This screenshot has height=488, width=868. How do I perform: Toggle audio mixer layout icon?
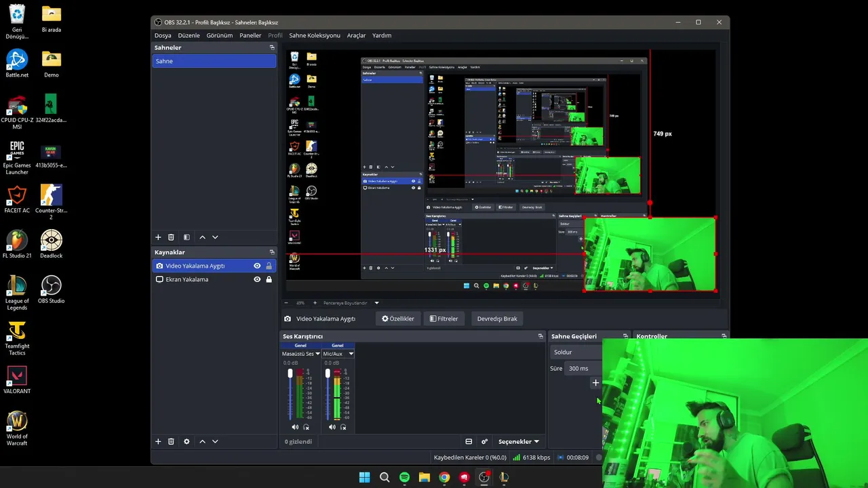(x=469, y=441)
